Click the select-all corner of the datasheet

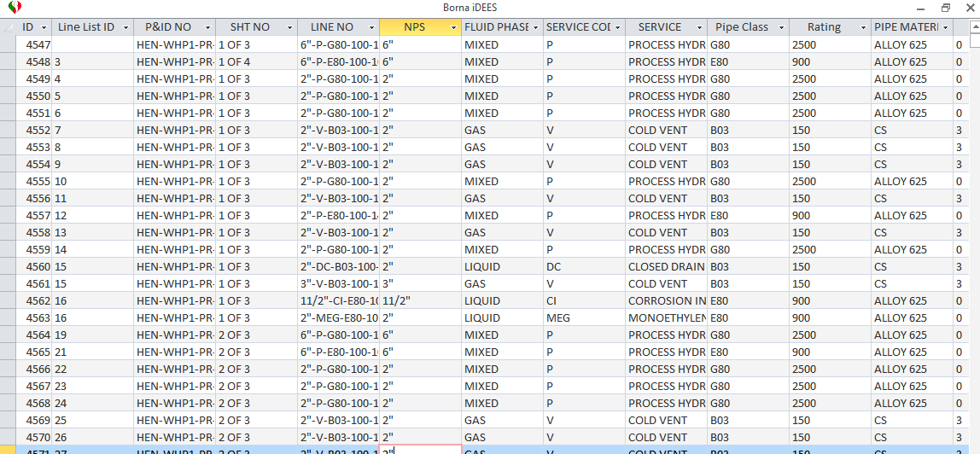[x=8, y=27]
